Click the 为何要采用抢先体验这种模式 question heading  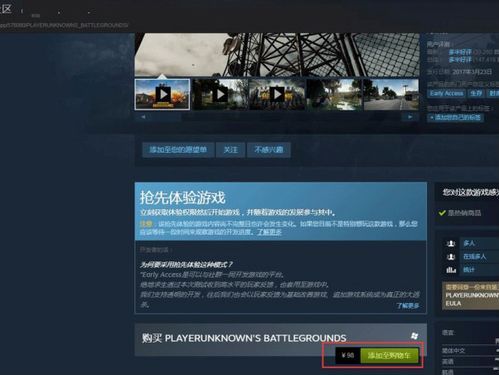[186, 265]
